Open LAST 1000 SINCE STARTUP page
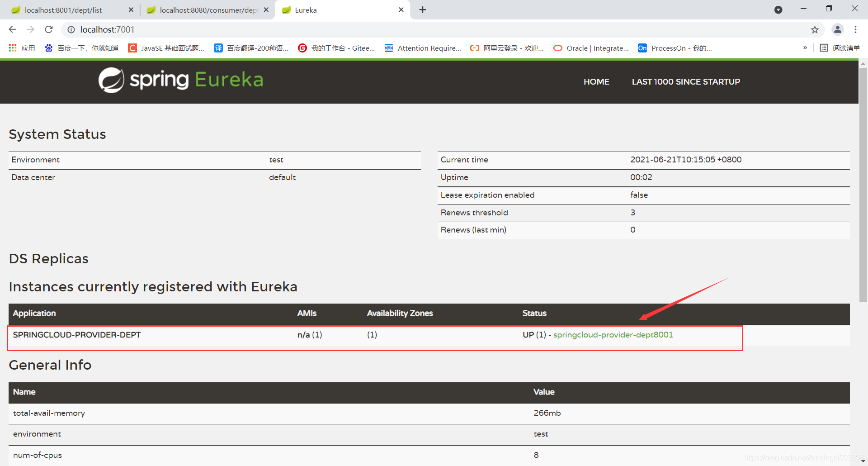The width and height of the screenshot is (868, 466). click(686, 82)
